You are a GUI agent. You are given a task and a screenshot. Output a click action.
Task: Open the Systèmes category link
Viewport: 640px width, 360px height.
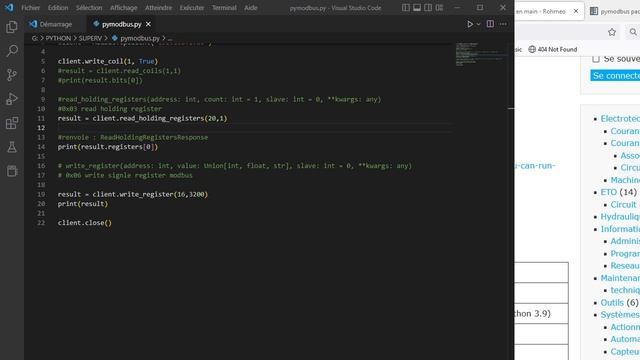click(x=620, y=315)
